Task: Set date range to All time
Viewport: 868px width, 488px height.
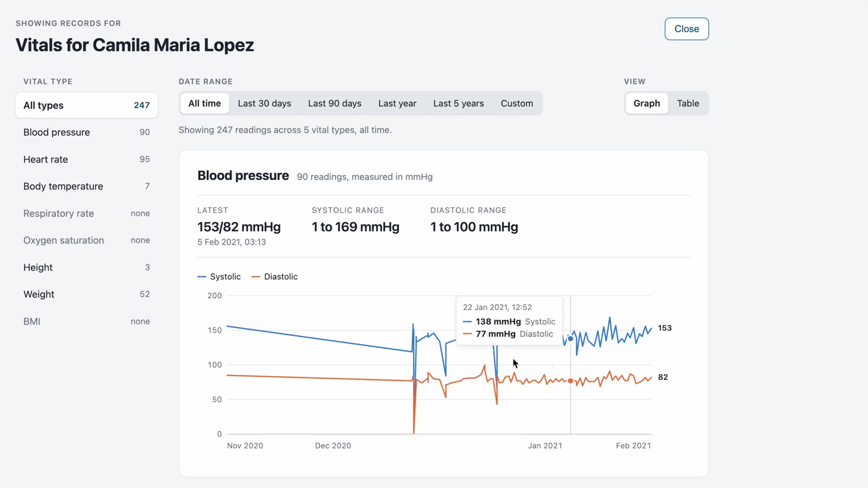Action: click(204, 103)
